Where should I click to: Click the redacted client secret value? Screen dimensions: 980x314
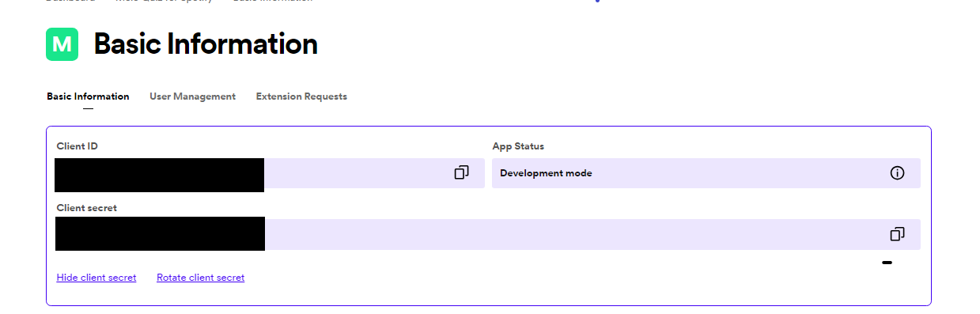160,234
